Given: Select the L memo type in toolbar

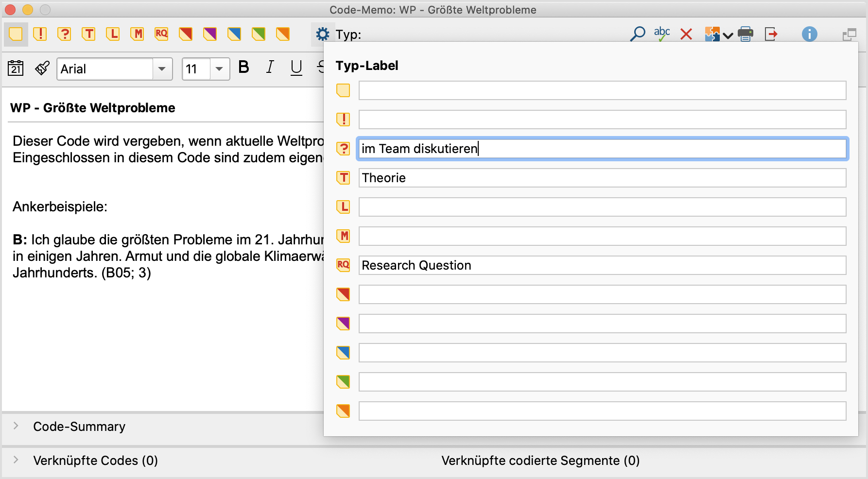Looking at the screenshot, I should (x=113, y=34).
